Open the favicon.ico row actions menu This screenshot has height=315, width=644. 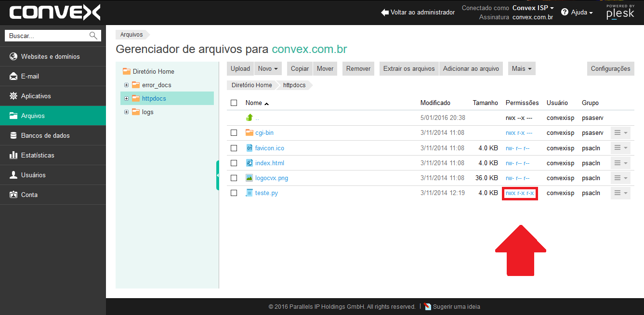(620, 148)
